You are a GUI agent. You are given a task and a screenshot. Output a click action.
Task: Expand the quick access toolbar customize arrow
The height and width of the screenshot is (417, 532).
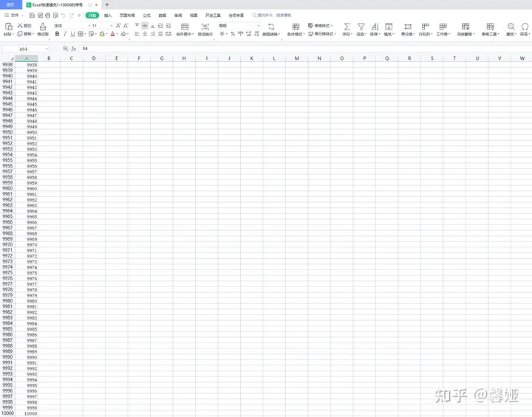click(x=79, y=15)
